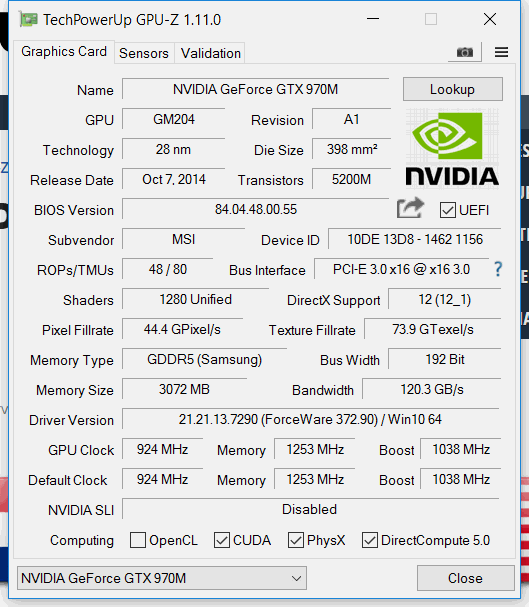Switch to the Validation tab
The height and width of the screenshot is (607, 529).
pyautogui.click(x=211, y=53)
